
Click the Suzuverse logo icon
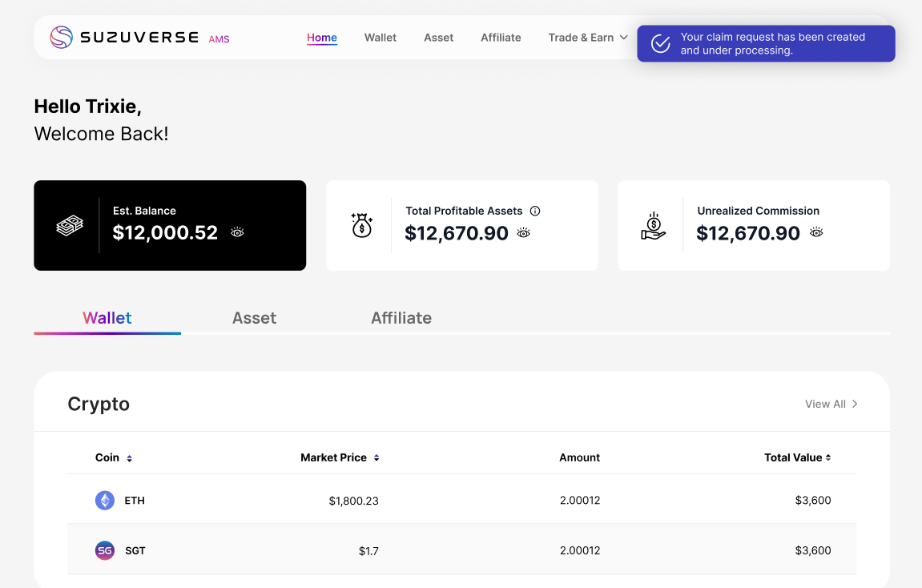[62, 38]
